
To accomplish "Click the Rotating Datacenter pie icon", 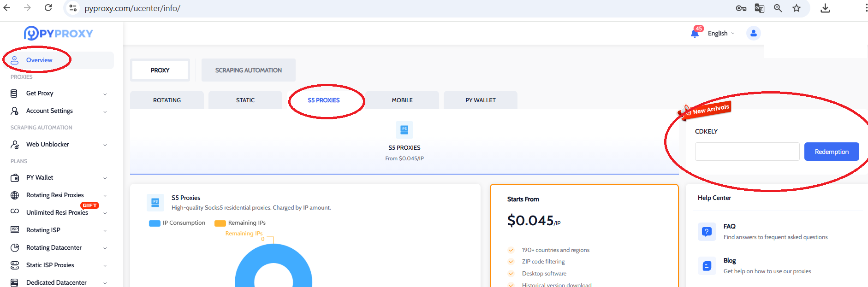I will 15,248.
